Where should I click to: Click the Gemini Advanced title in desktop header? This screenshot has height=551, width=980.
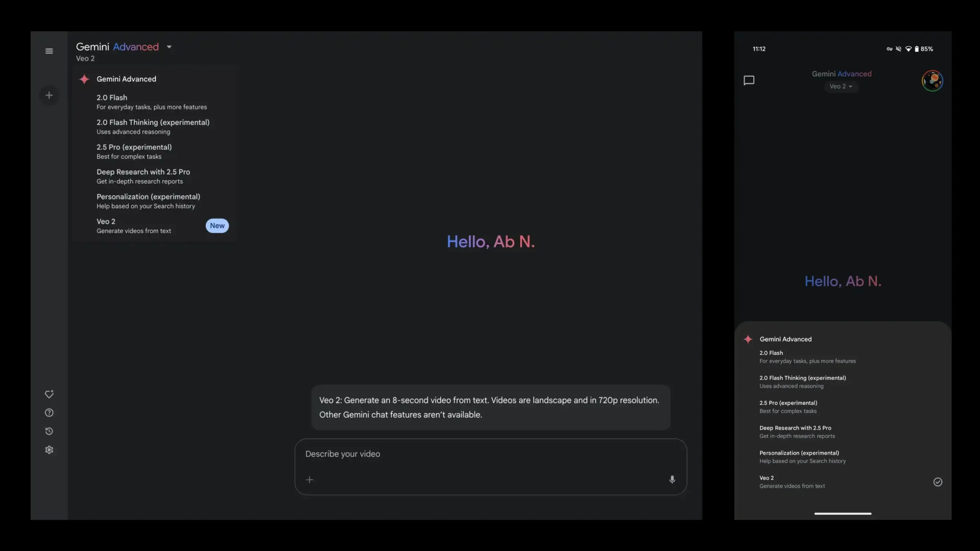tap(117, 47)
